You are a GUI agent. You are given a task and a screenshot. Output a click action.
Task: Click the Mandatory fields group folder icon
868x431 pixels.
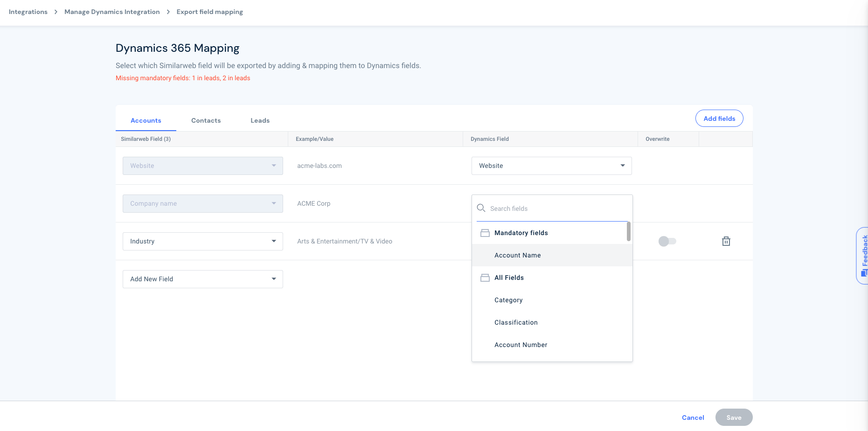pyautogui.click(x=485, y=233)
